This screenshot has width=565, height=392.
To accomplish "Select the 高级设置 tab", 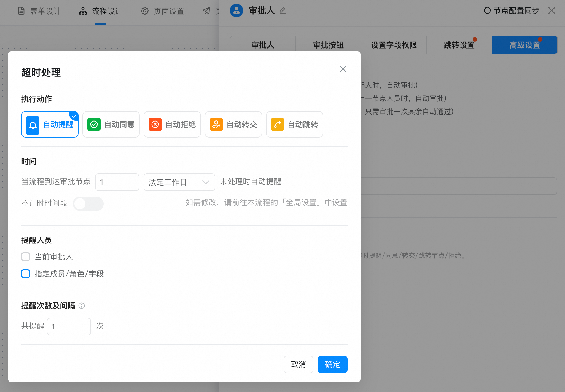I will tap(525, 45).
